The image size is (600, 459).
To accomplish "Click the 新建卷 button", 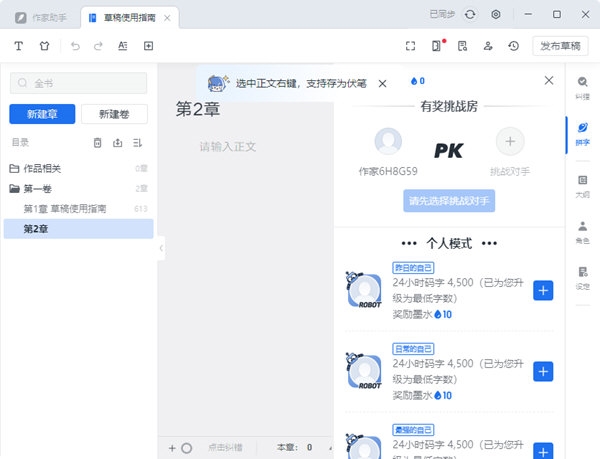I will 114,114.
